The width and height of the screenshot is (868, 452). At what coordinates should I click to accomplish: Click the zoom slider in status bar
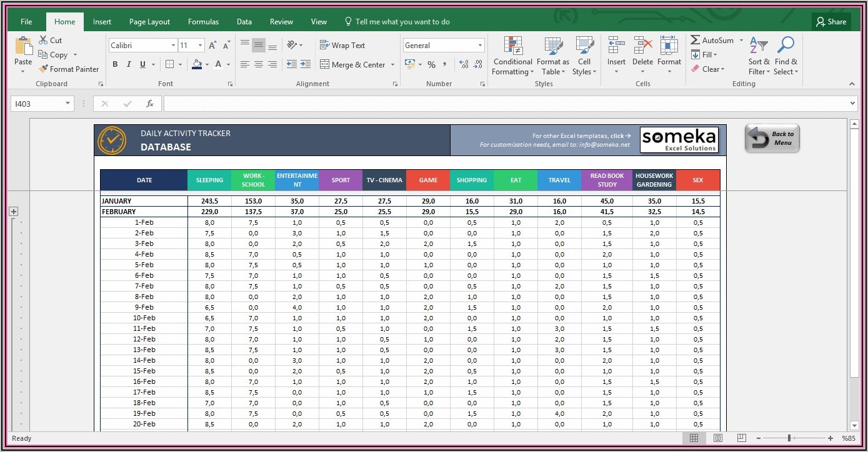(x=790, y=438)
